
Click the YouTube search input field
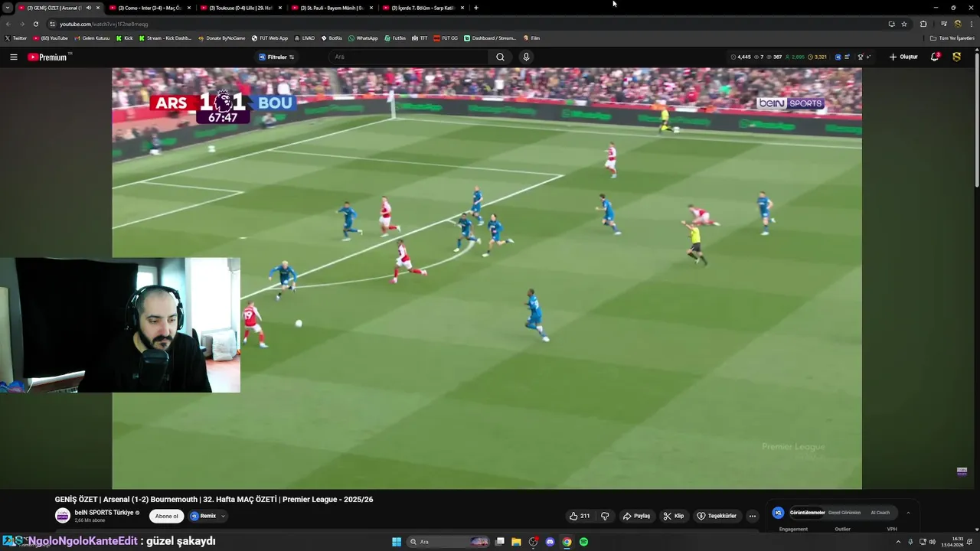coord(409,57)
